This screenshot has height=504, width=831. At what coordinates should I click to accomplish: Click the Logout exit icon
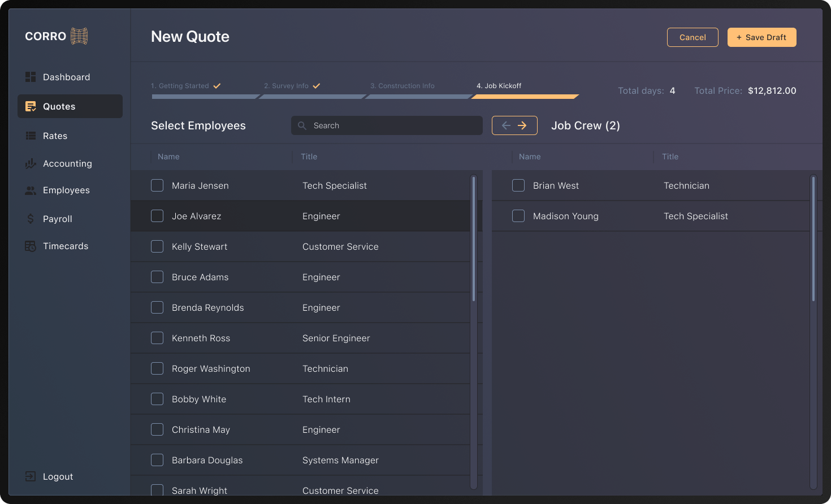(31, 476)
